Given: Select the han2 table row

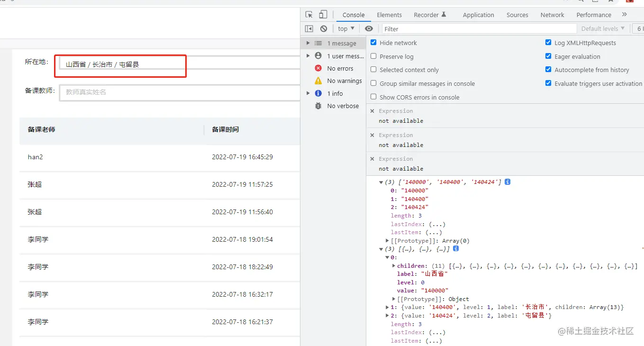Looking at the screenshot, I should [x=160, y=157].
